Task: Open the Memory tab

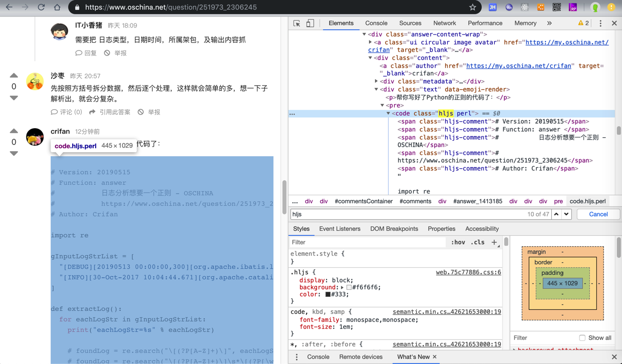Action: [525, 24]
